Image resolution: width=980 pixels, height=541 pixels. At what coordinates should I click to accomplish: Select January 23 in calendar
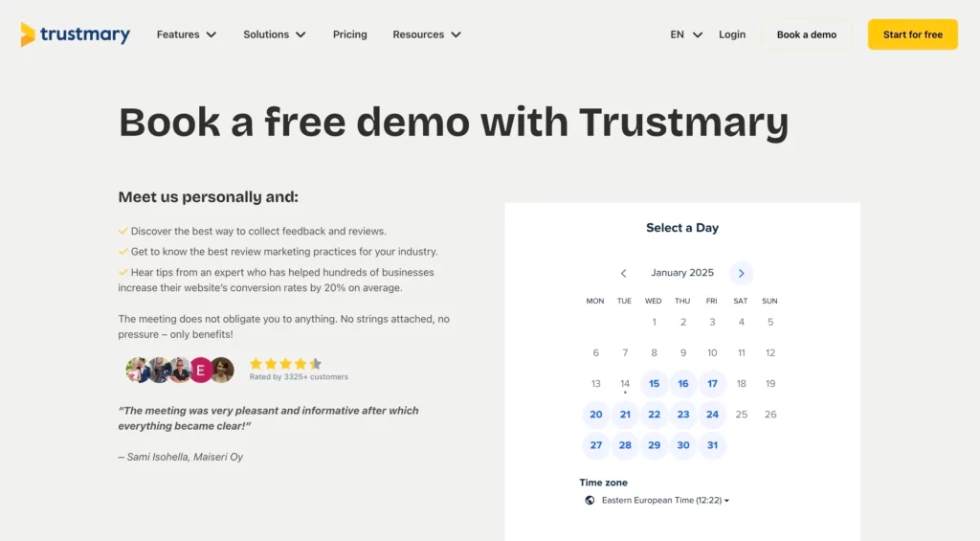(x=683, y=414)
